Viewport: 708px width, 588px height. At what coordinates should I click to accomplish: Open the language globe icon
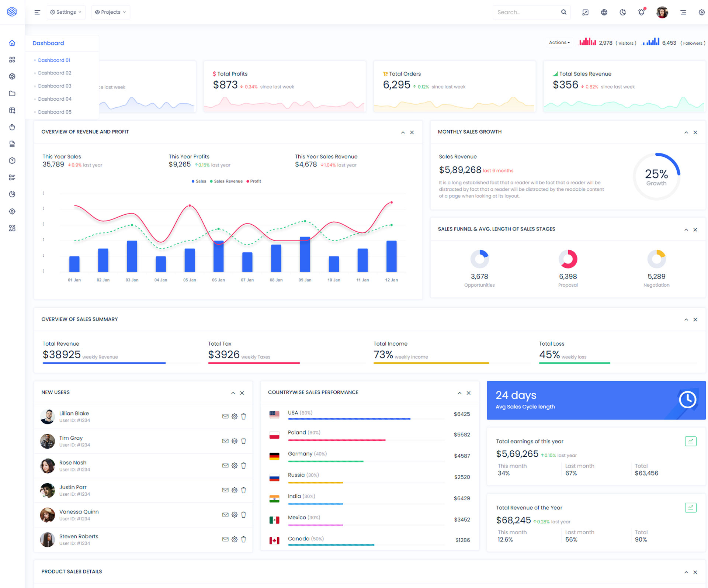coord(604,12)
